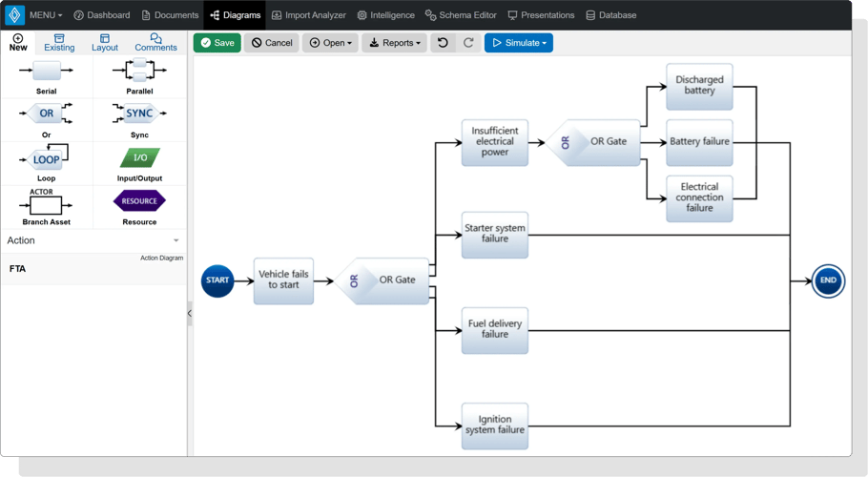Viewport: 868px width, 477px height.
Task: Open the Database view
Action: 611,15
